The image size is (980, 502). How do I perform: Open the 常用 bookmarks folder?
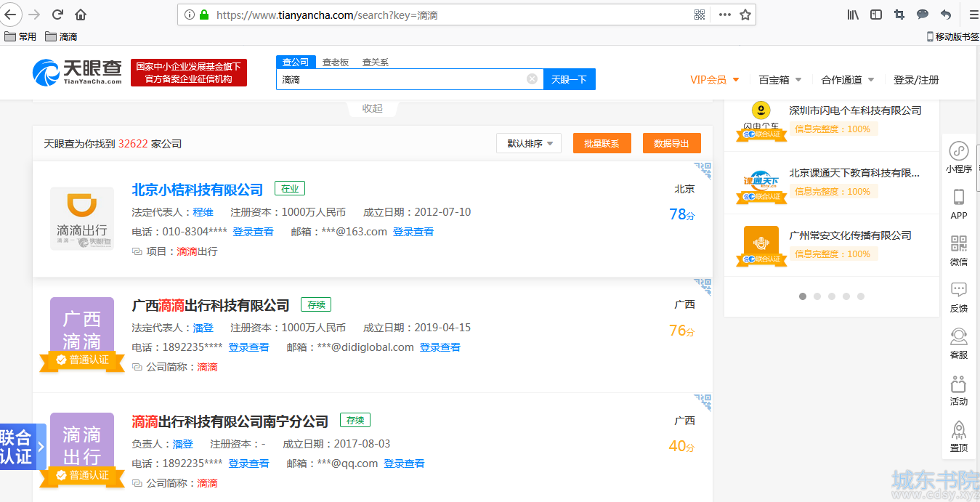point(20,36)
